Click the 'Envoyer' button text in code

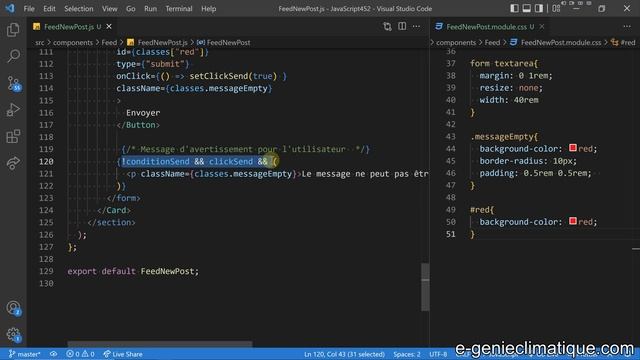(x=143, y=113)
